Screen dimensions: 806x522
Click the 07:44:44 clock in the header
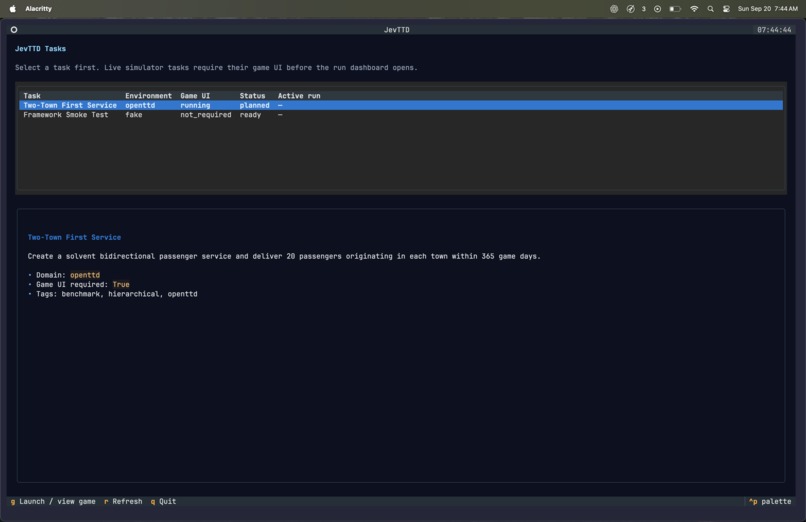click(774, 30)
